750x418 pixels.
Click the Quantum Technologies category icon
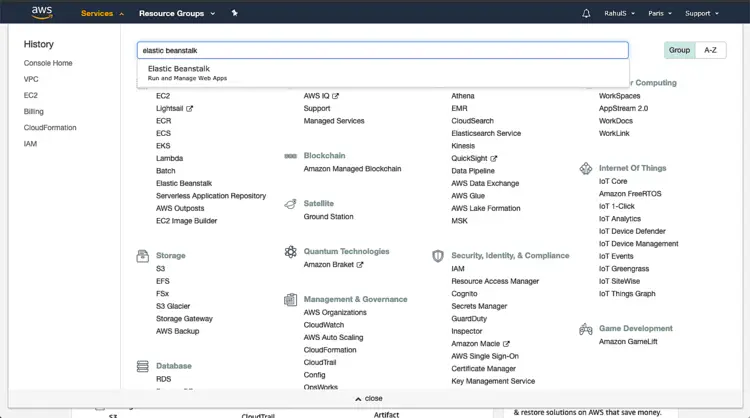coord(290,252)
